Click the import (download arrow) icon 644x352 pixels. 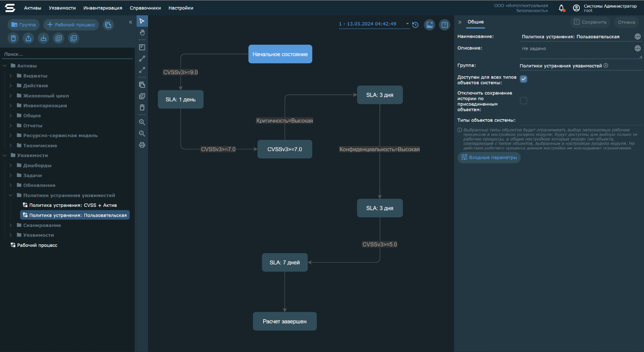click(x=43, y=38)
